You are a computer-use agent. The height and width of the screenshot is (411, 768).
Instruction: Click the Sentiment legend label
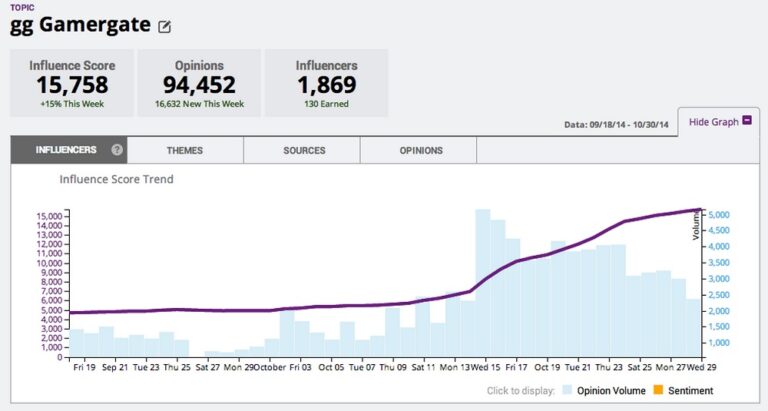[x=691, y=390]
